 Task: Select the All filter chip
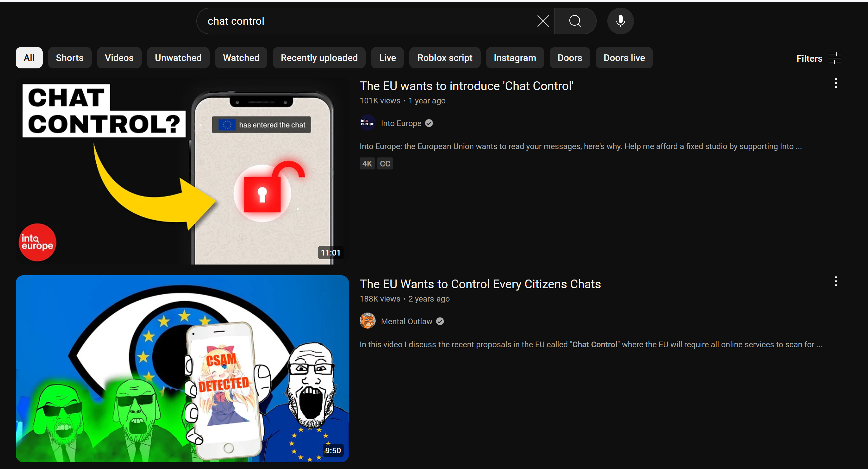click(x=29, y=58)
